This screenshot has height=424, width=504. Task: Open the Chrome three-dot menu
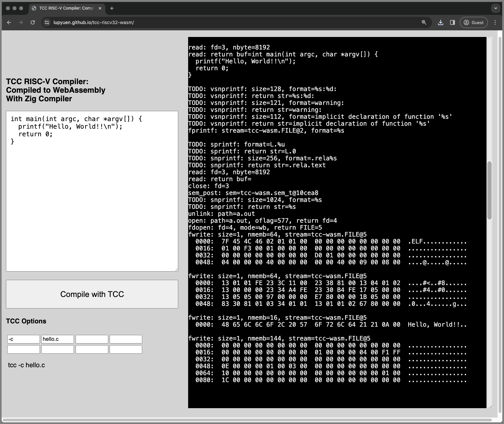pyautogui.click(x=495, y=22)
